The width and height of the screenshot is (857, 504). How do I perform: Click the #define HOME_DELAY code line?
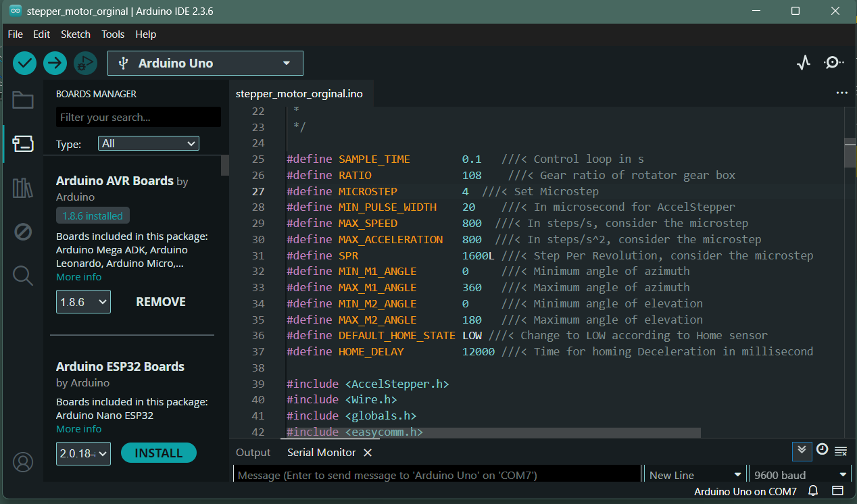click(x=549, y=351)
